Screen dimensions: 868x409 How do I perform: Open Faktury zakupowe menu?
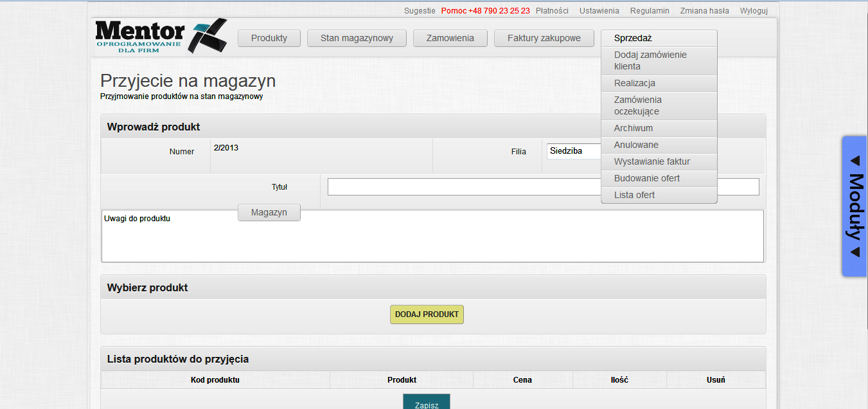[x=544, y=39]
